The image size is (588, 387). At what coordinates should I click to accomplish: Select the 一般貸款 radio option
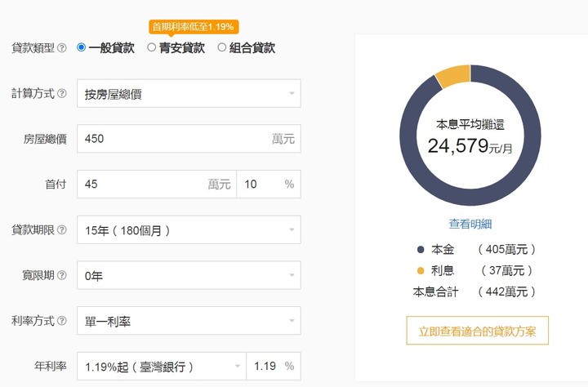pyautogui.click(x=82, y=48)
